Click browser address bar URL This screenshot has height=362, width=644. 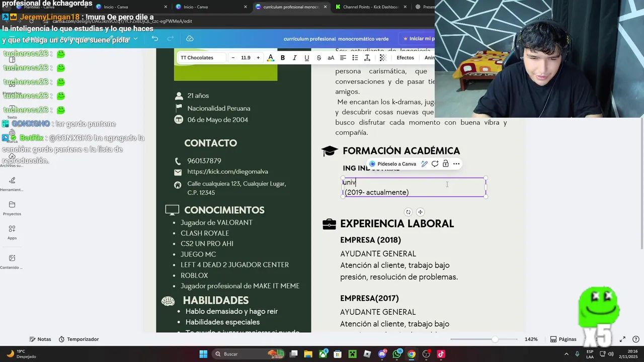click(x=122, y=21)
